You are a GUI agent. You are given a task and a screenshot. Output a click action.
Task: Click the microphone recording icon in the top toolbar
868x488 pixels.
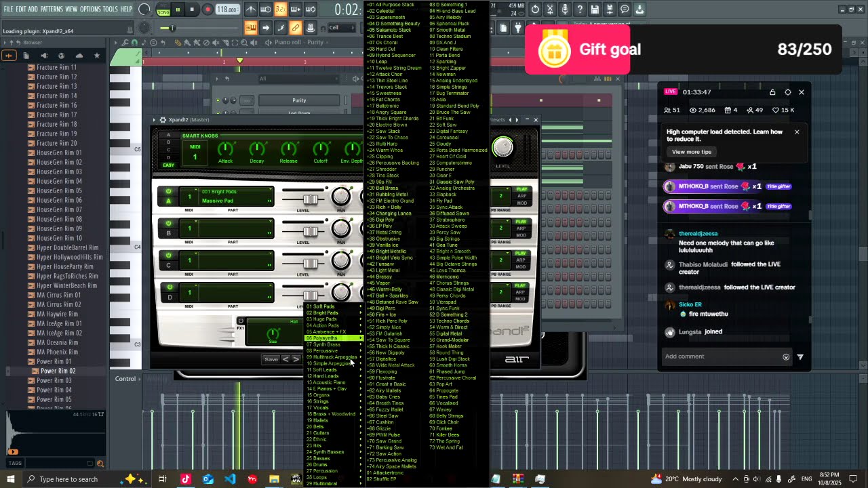(x=565, y=9)
